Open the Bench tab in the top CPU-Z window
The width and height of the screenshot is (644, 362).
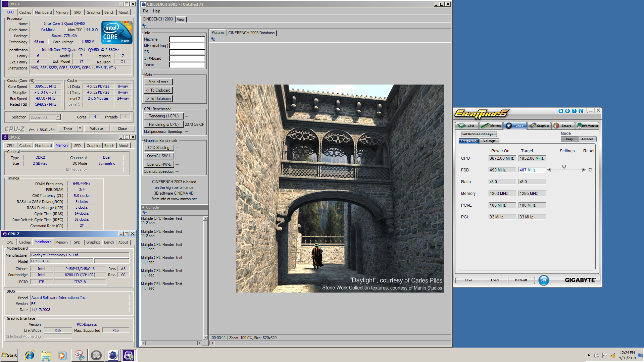point(109,12)
